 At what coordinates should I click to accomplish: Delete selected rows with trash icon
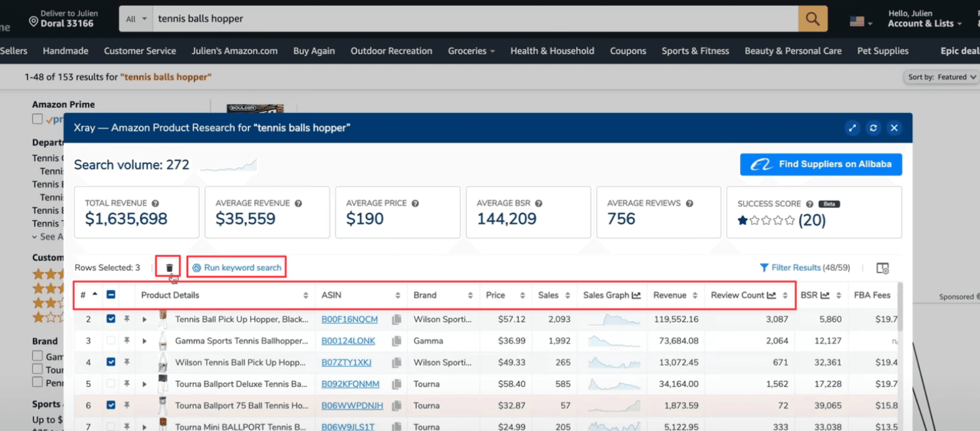coord(169,268)
